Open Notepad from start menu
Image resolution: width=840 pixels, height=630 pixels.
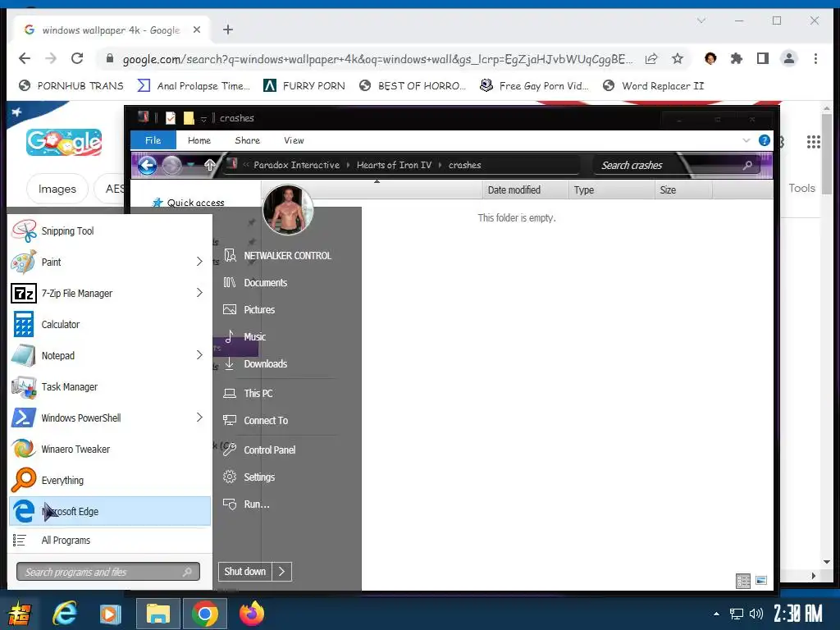coord(110,355)
